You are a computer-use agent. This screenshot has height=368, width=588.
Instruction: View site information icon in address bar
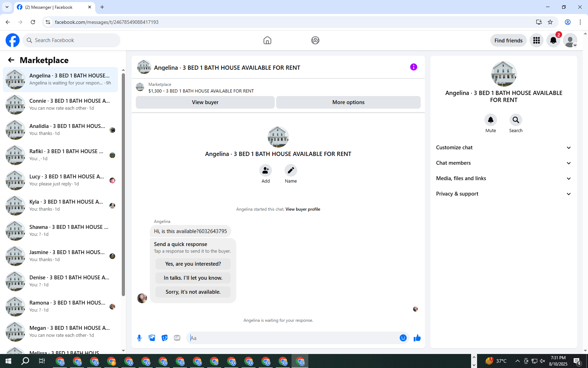[x=48, y=22]
